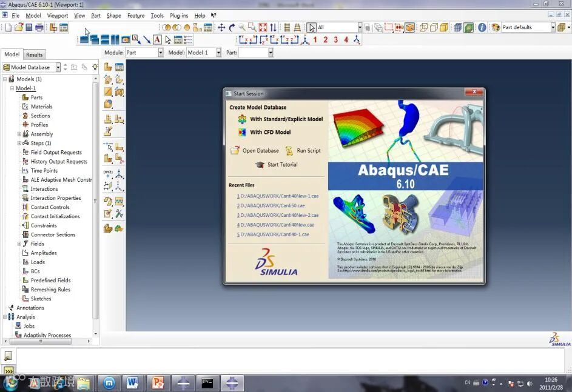
Task: Save the model database via floppy icon
Action: [29, 27]
